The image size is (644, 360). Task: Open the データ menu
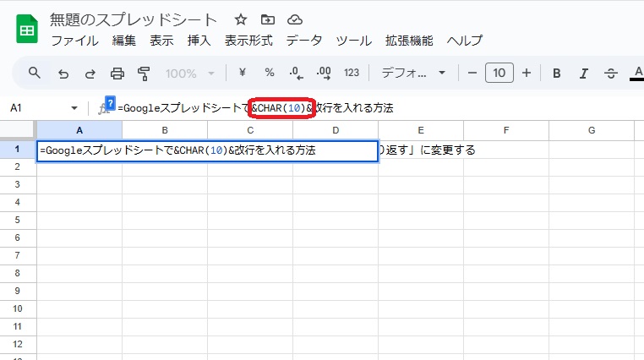point(304,41)
